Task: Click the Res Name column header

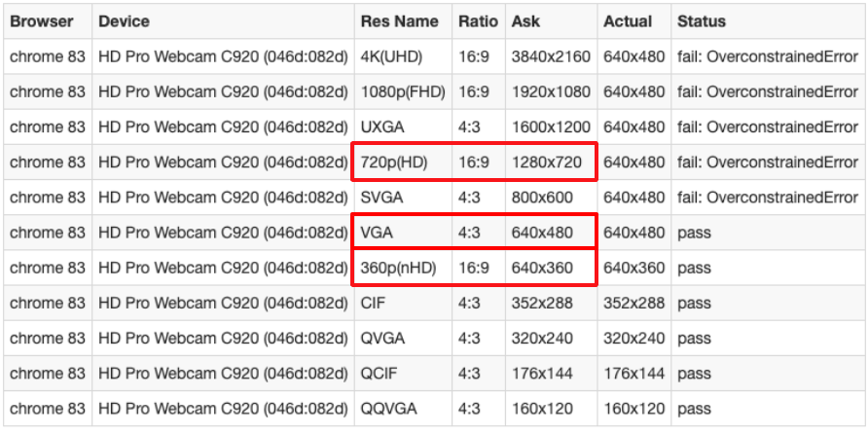Action: [x=399, y=20]
